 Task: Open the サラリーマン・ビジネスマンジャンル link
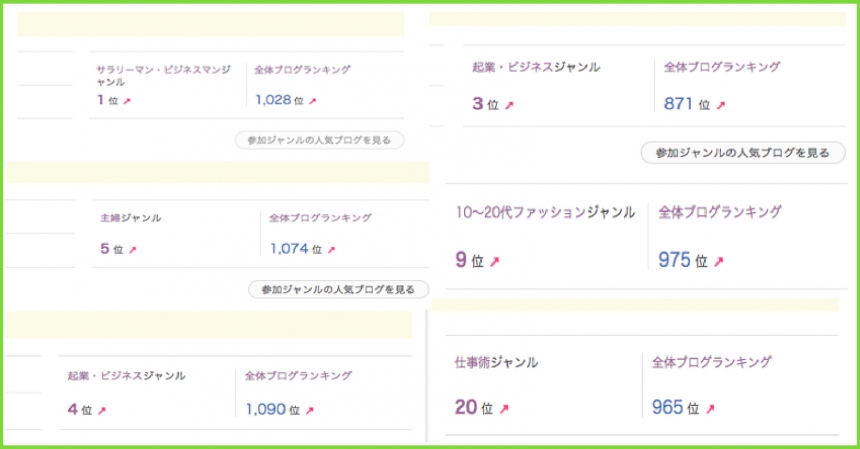click(x=163, y=76)
